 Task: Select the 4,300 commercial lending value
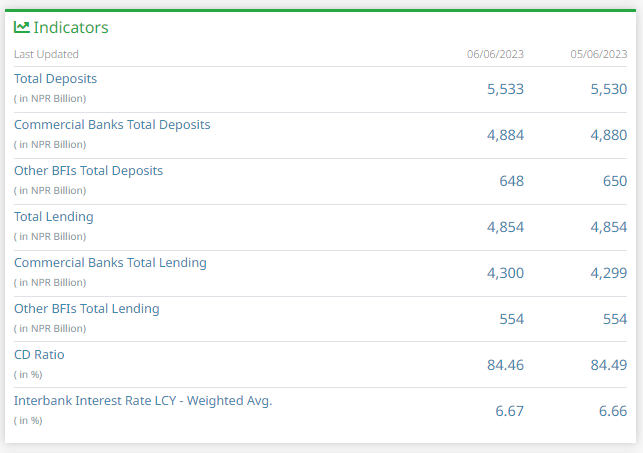pos(505,273)
